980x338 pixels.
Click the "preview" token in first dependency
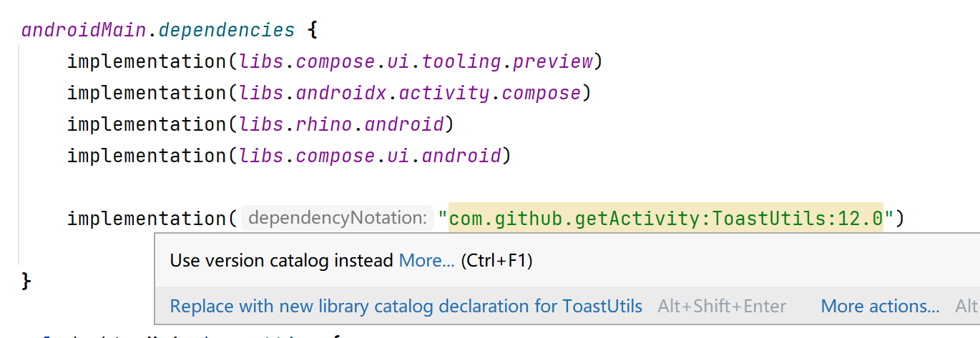[553, 61]
